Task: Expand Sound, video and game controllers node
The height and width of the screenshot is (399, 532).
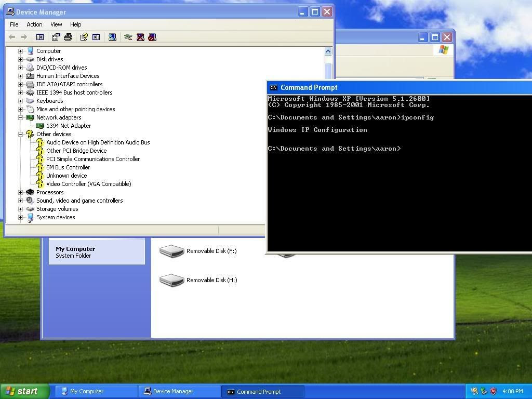Action: [x=20, y=201]
